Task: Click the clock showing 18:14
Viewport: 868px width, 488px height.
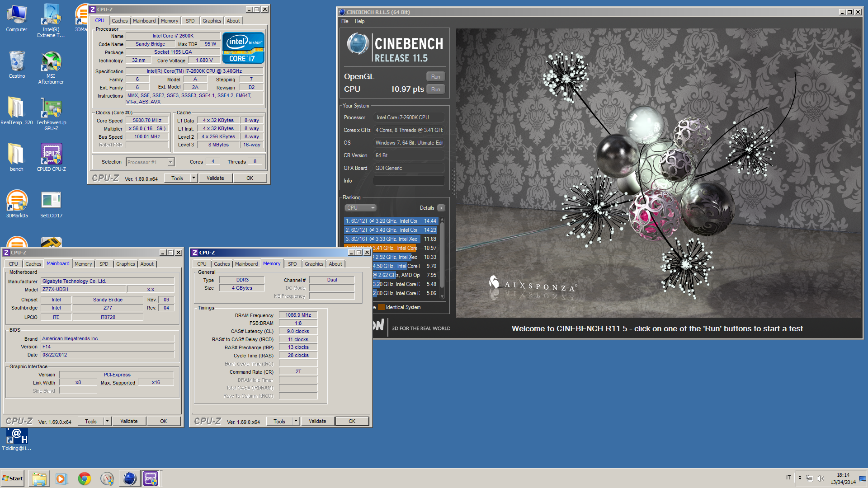Action: [843, 475]
